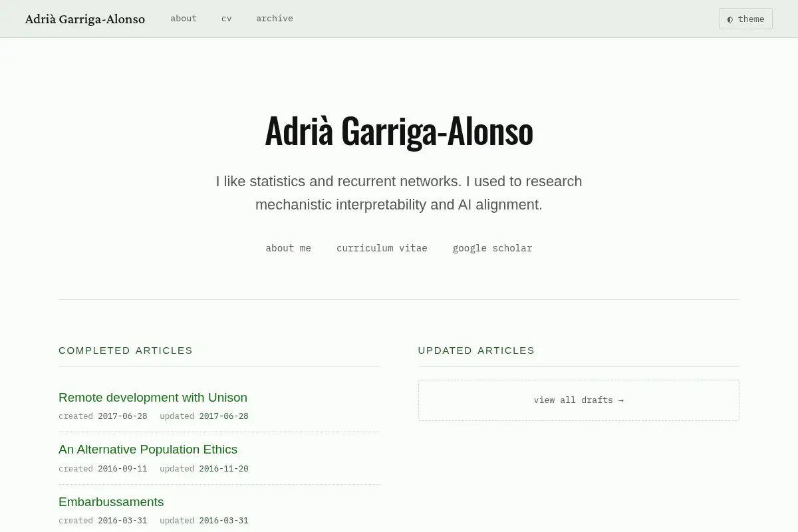798x532 pixels.
Task: Click the Adrià Garriga-Alonso site logo in header
Action: [x=85, y=19]
